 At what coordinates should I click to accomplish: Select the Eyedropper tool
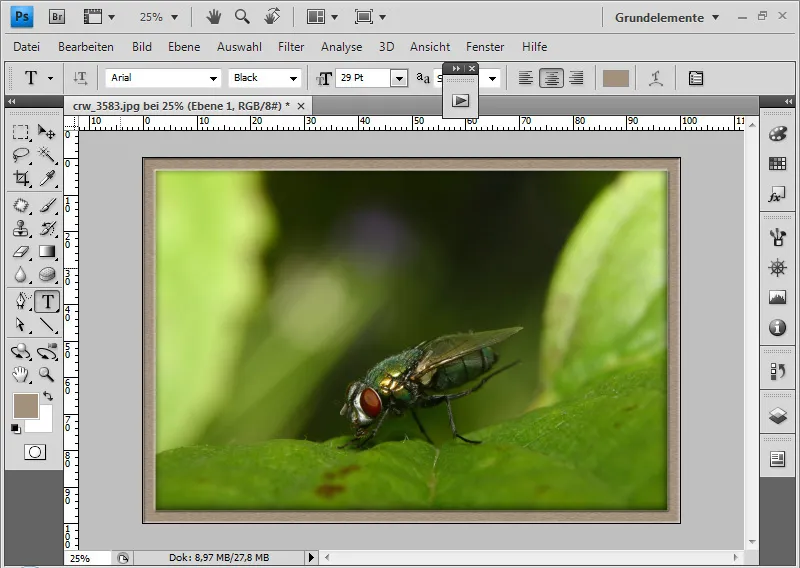point(47,178)
